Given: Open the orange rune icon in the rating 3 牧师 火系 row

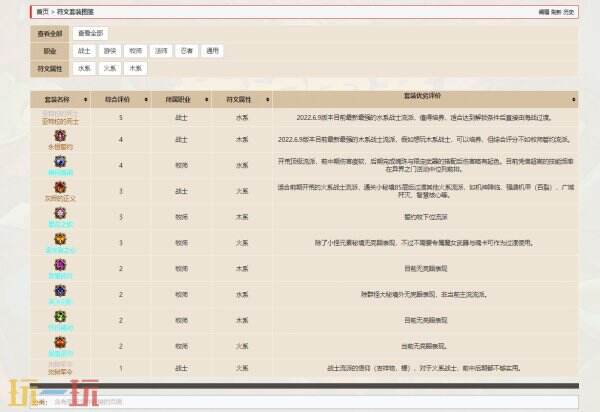Looking at the screenshot, I should (60, 239).
